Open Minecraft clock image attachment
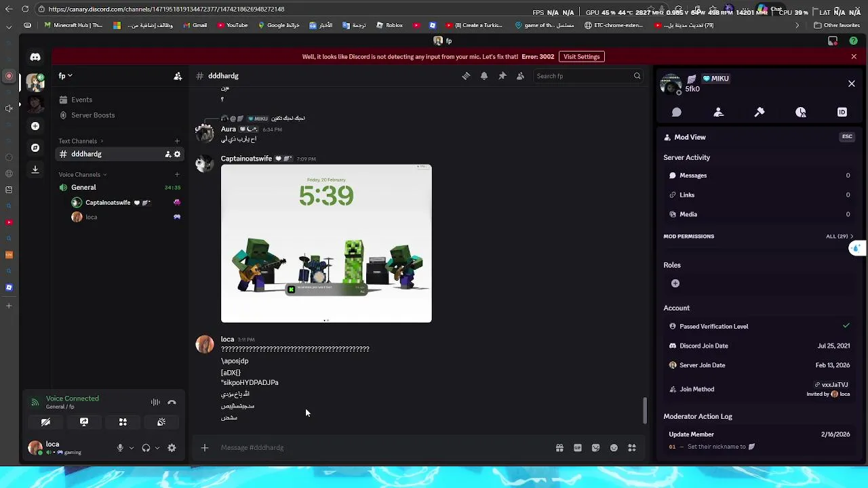Viewport: 868px width, 488px height. [326, 243]
